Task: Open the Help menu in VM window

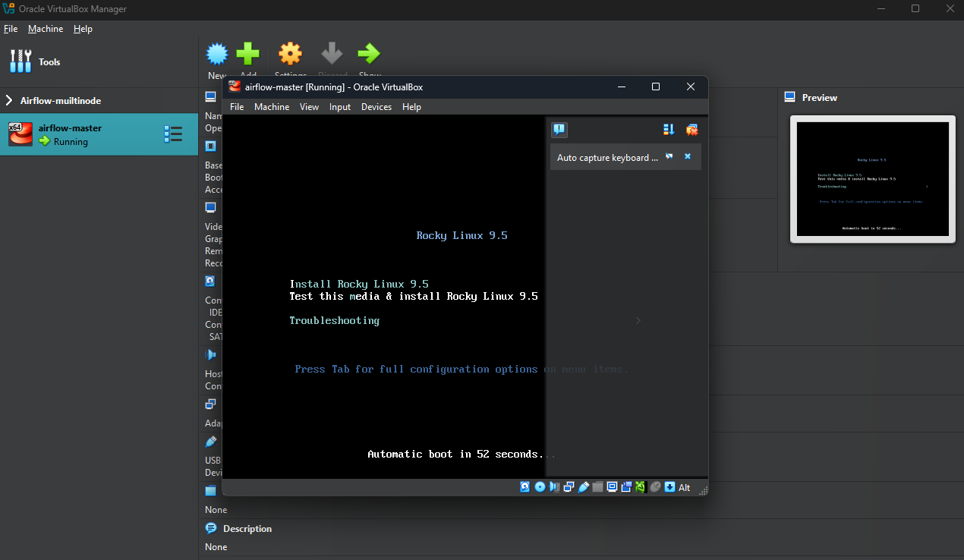Action: pos(411,107)
